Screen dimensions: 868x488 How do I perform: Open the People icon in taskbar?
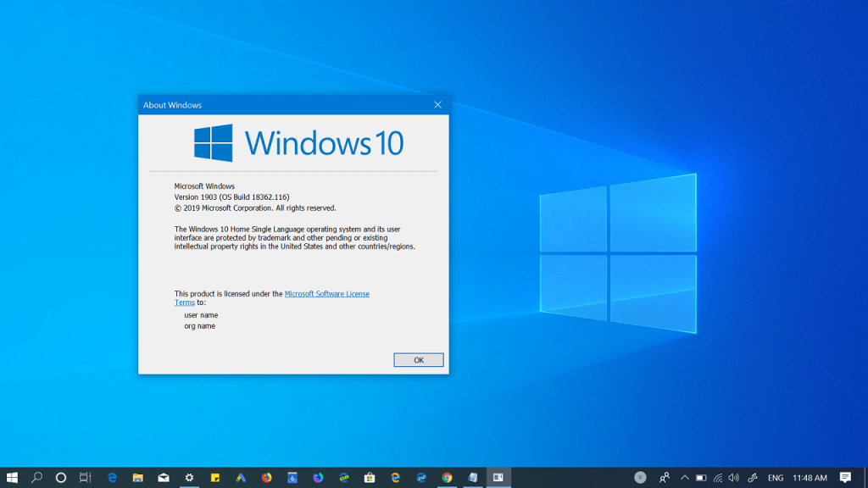tap(665, 478)
